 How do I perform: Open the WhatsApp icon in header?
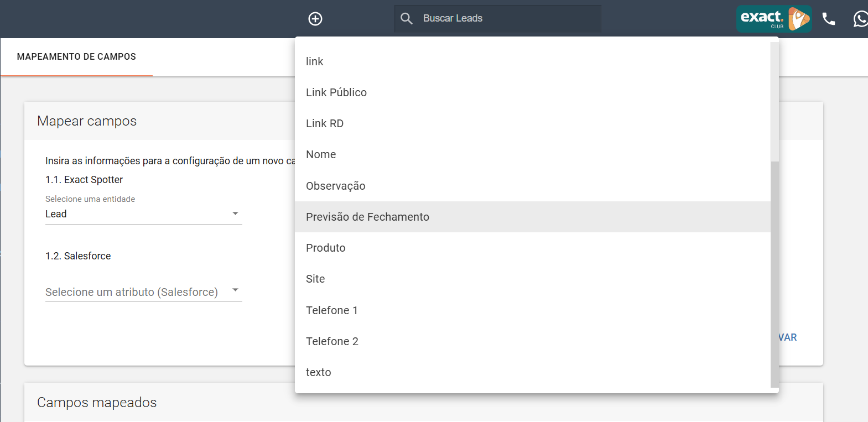[861, 19]
